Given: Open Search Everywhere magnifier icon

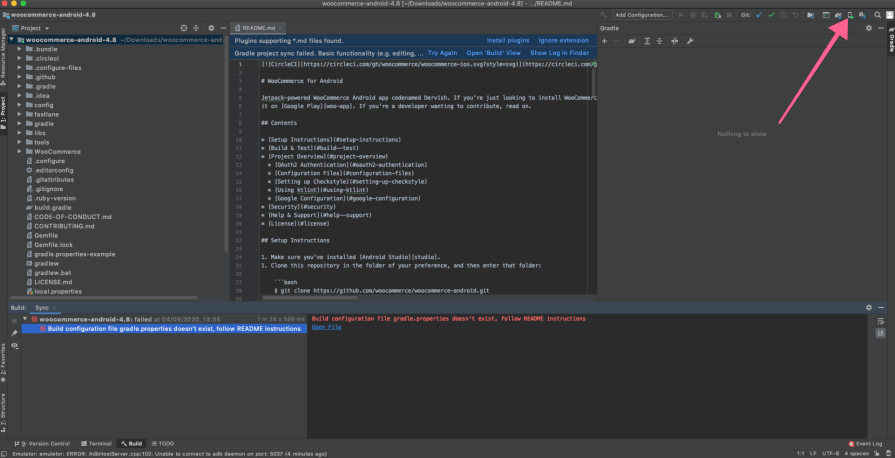Looking at the screenshot, I should coord(877,15).
